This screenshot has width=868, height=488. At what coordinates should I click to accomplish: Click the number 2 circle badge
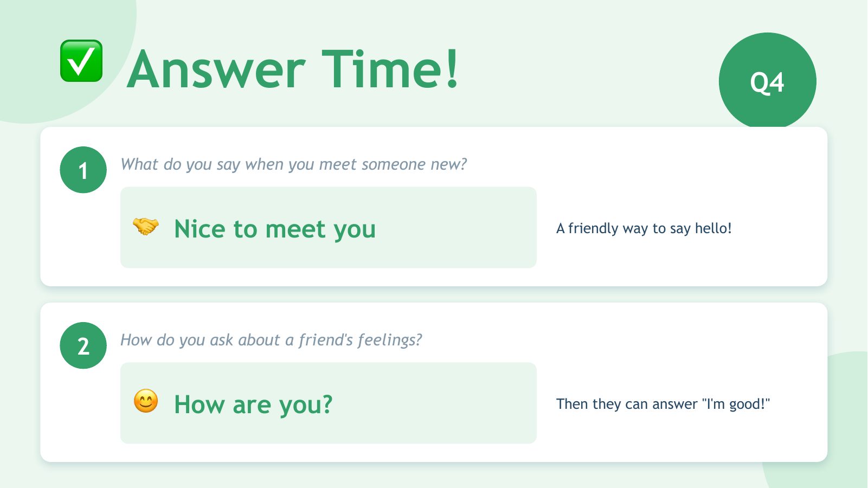click(x=83, y=345)
